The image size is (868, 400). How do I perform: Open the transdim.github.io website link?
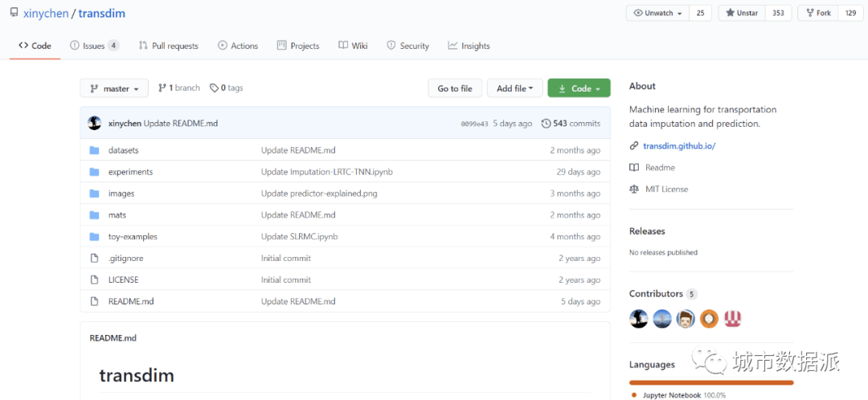679,146
